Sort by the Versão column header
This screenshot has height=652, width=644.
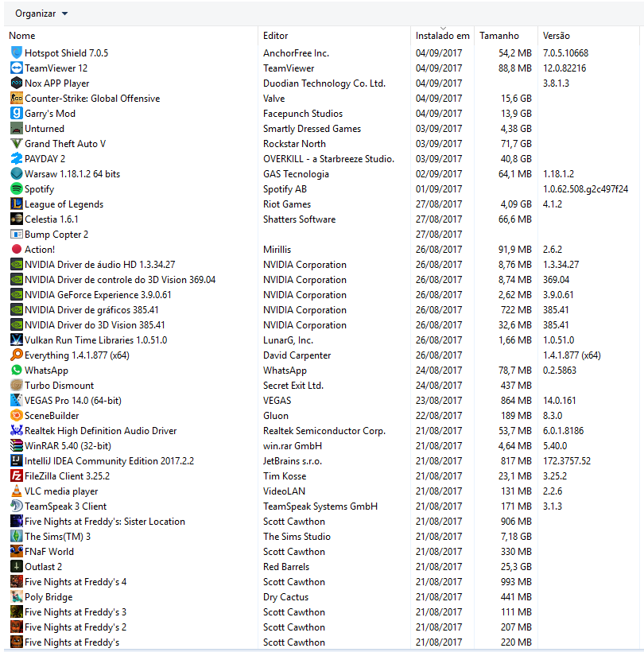(556, 36)
